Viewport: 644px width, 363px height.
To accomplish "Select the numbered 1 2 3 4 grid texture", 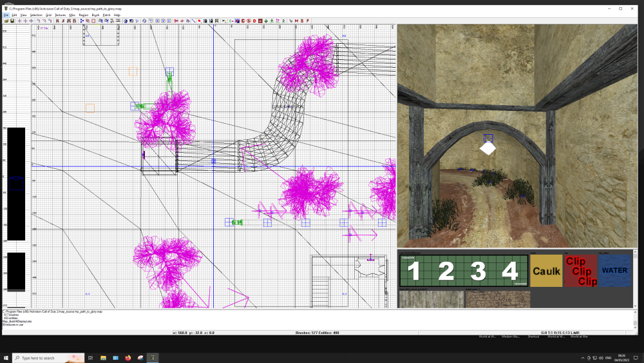I will (x=464, y=271).
